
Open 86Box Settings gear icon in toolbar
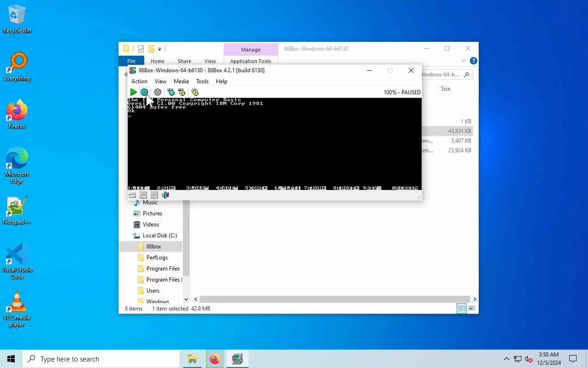(x=195, y=92)
